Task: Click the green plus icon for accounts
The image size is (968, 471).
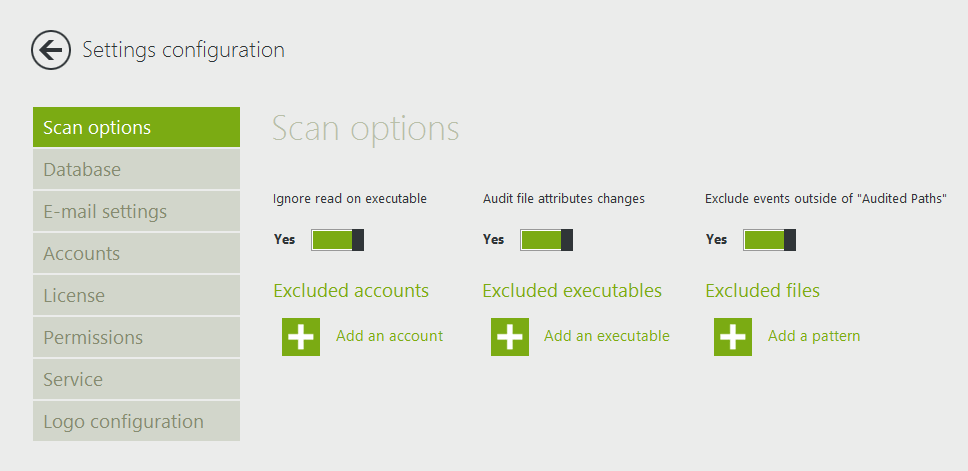Action: pos(301,337)
